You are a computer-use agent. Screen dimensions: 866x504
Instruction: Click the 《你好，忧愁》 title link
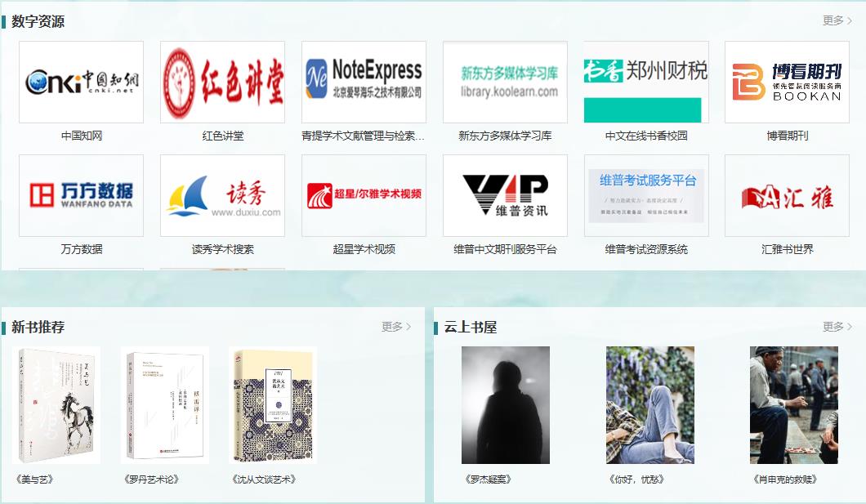pos(636,479)
